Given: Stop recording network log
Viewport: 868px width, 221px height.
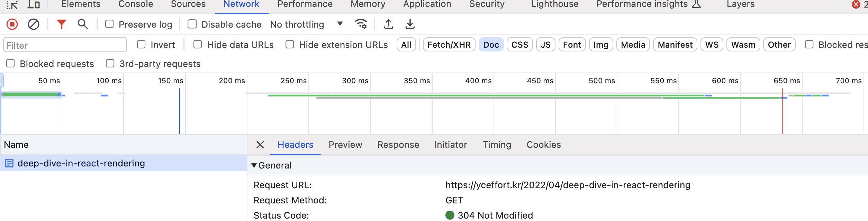Looking at the screenshot, I should [12, 24].
